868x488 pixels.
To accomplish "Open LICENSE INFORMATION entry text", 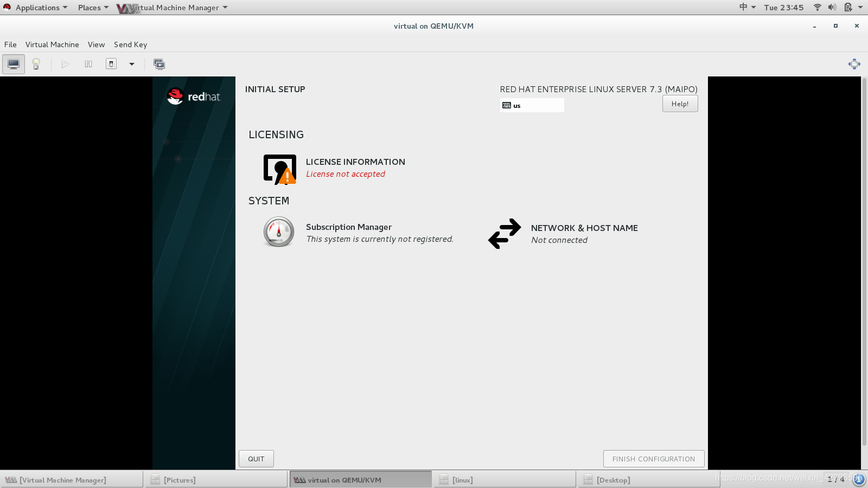I will point(355,162).
